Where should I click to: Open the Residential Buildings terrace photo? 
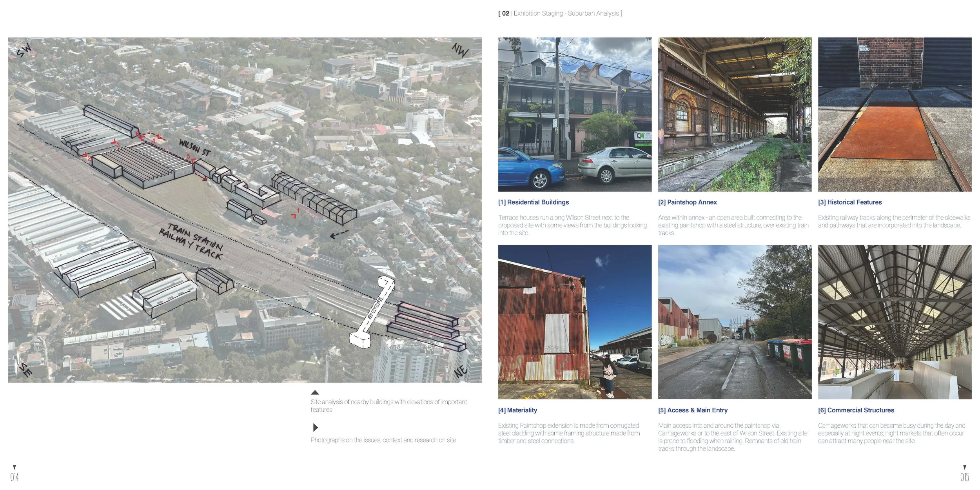[575, 114]
